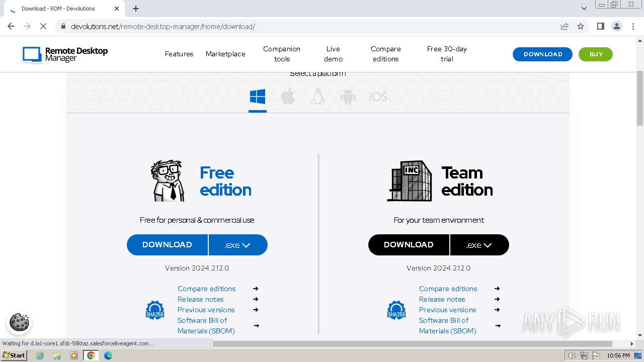
Task: Click the horizontal page scrollbar
Action: click(413, 344)
